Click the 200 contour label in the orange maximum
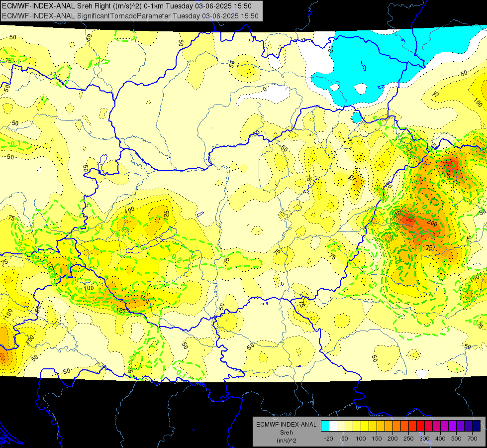 [x=432, y=223]
